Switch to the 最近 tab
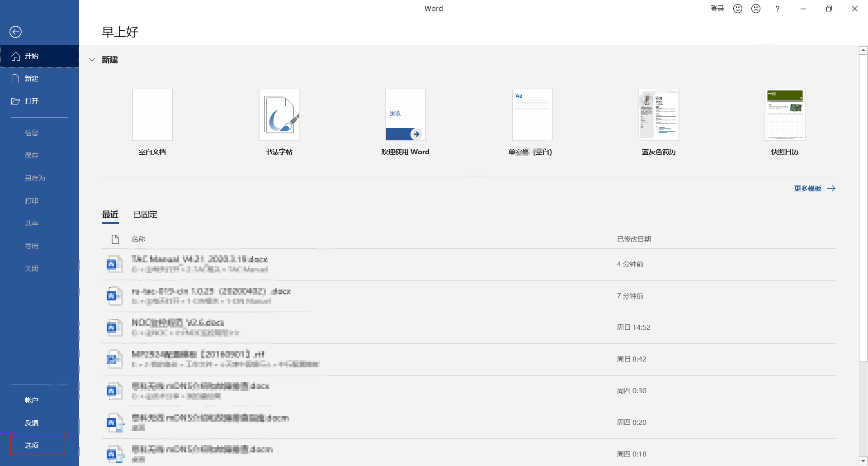The height and width of the screenshot is (466, 868). coord(110,214)
